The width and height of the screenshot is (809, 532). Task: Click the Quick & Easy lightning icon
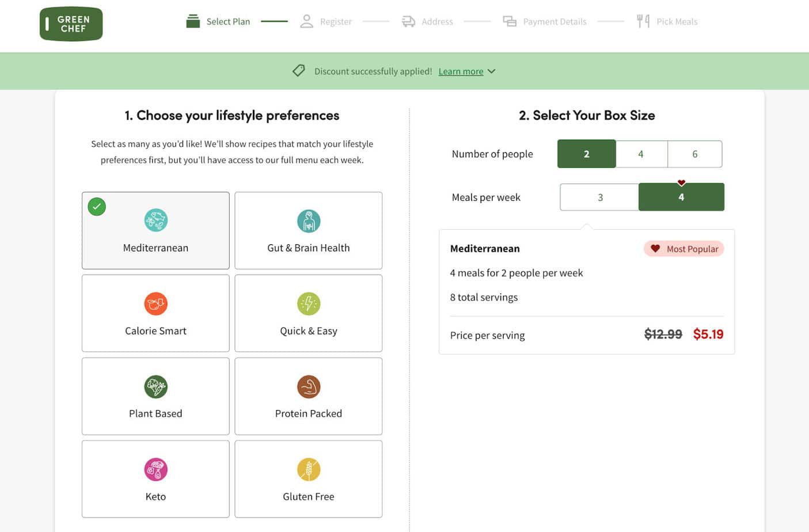tap(309, 303)
